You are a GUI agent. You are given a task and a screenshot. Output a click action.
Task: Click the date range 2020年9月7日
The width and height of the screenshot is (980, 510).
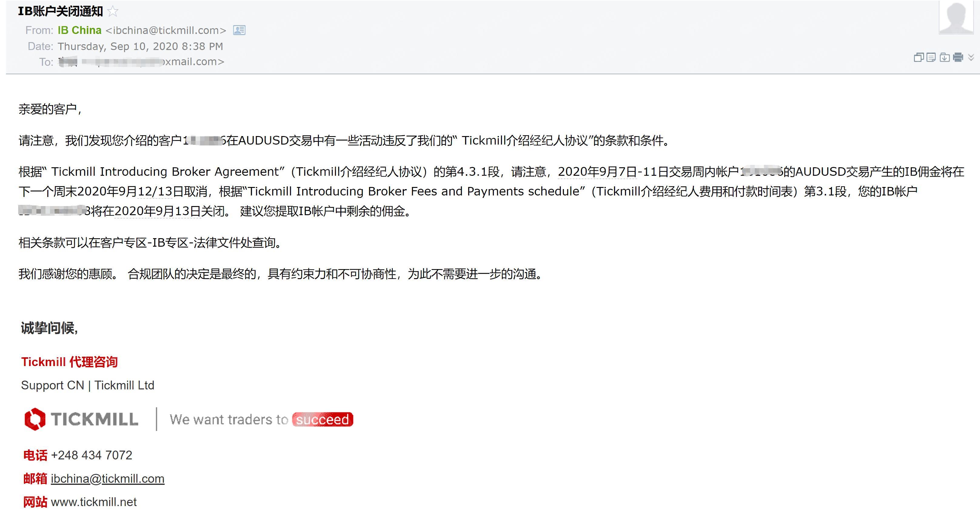click(x=597, y=172)
